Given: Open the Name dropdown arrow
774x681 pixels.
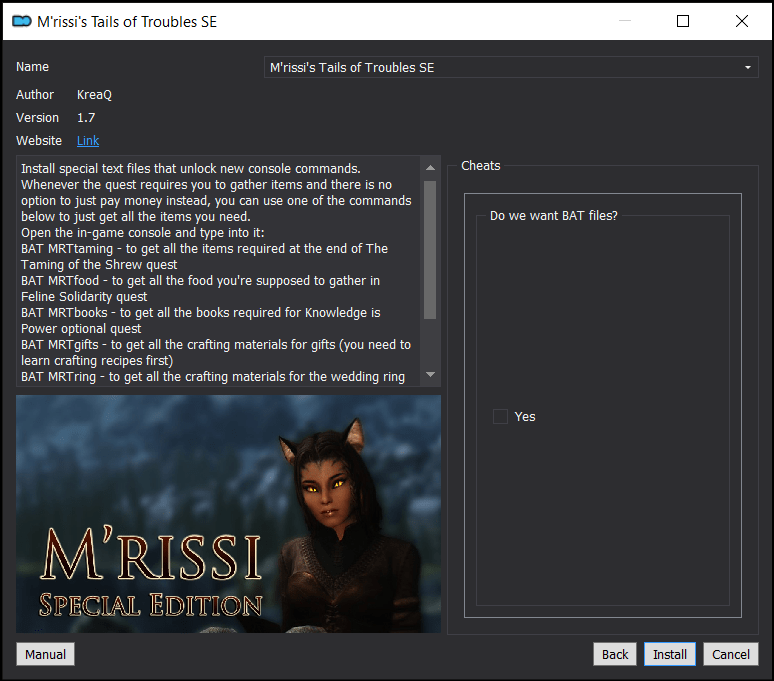Looking at the screenshot, I should [x=747, y=68].
